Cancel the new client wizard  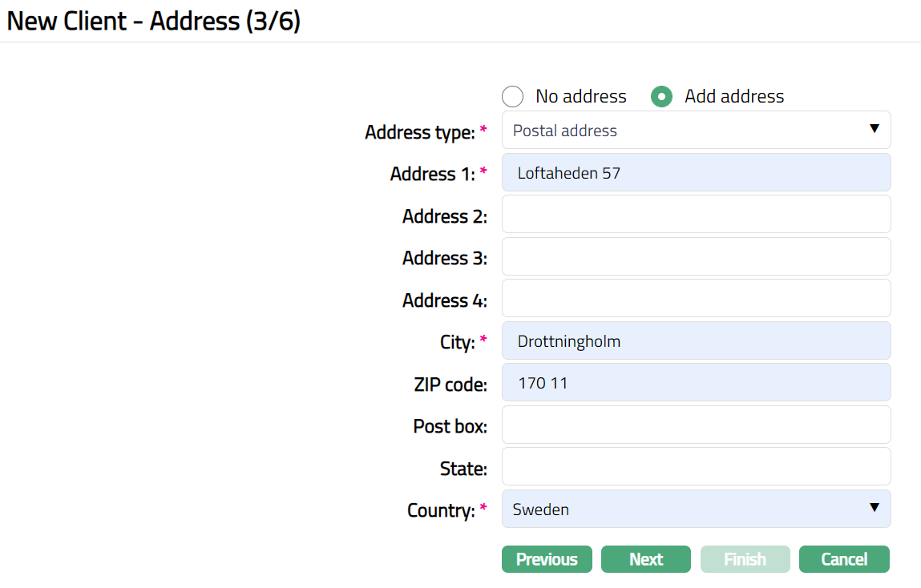(844, 559)
